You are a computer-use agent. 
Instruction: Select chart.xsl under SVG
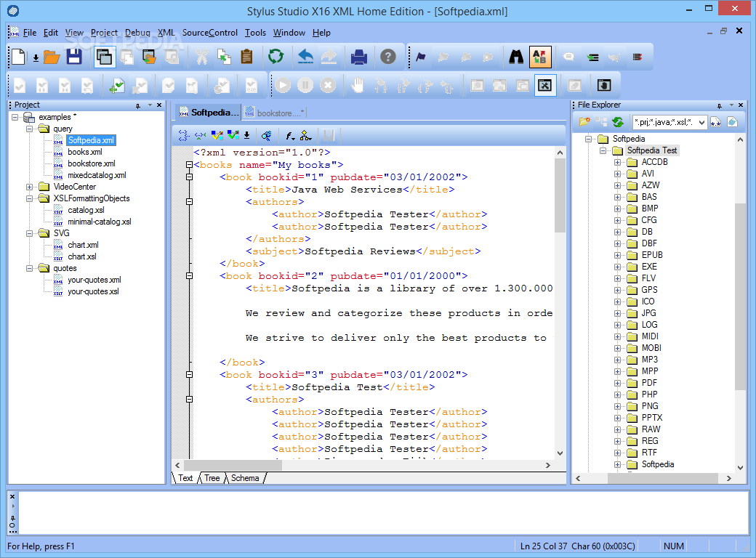(x=82, y=256)
